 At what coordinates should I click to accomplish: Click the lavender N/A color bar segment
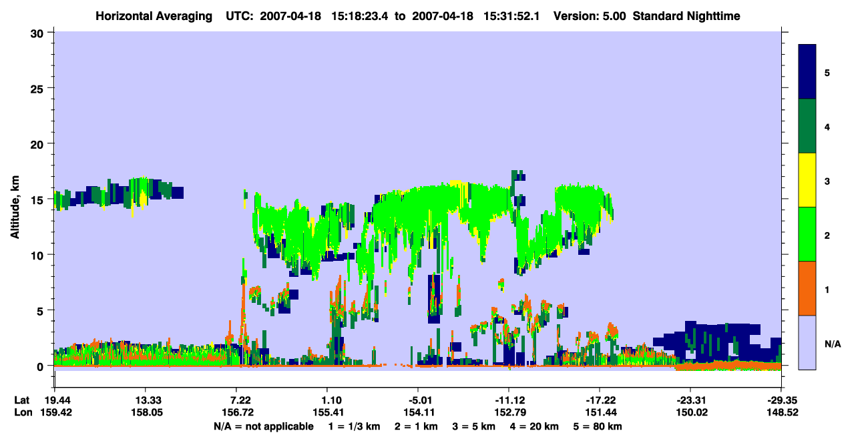pos(807,342)
